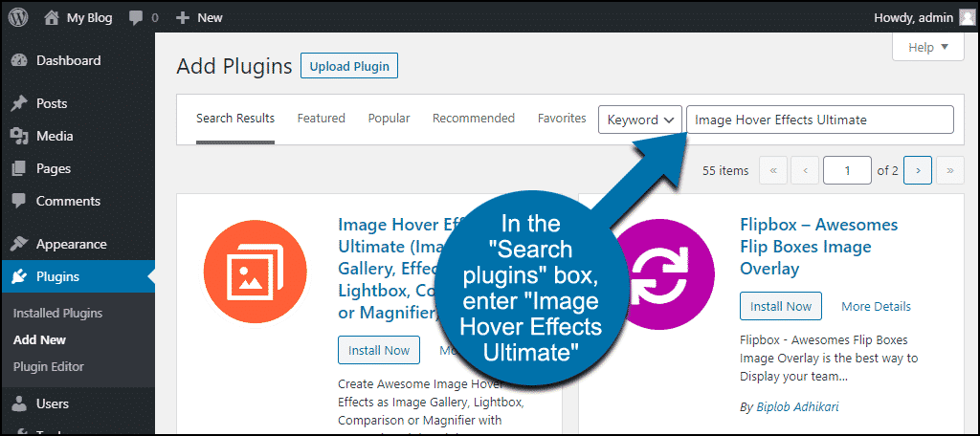Click the Appearance paintbrush icon
This screenshot has height=436, width=980.
point(19,244)
